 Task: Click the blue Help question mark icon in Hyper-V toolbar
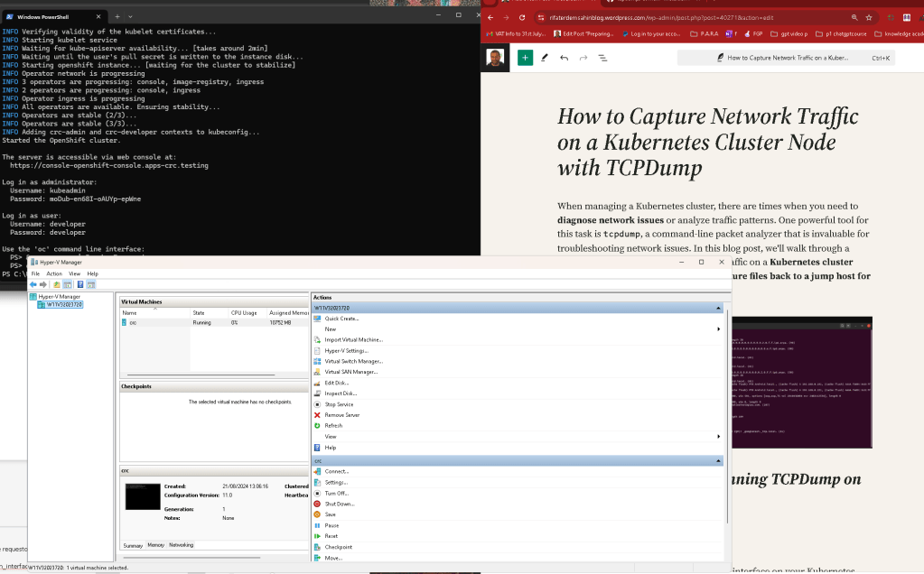[x=80, y=284]
